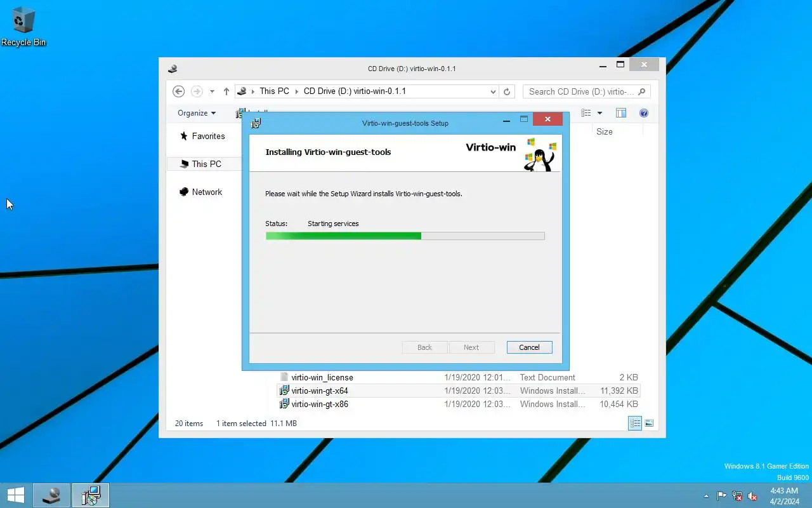Screen dimensions: 812x508
Task: Open the taskbar clock showing 4:43 AM
Action: pos(785,496)
